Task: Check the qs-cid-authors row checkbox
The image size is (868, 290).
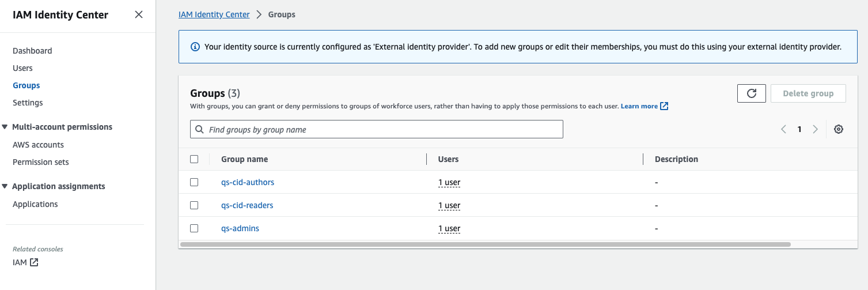Action: (194, 182)
